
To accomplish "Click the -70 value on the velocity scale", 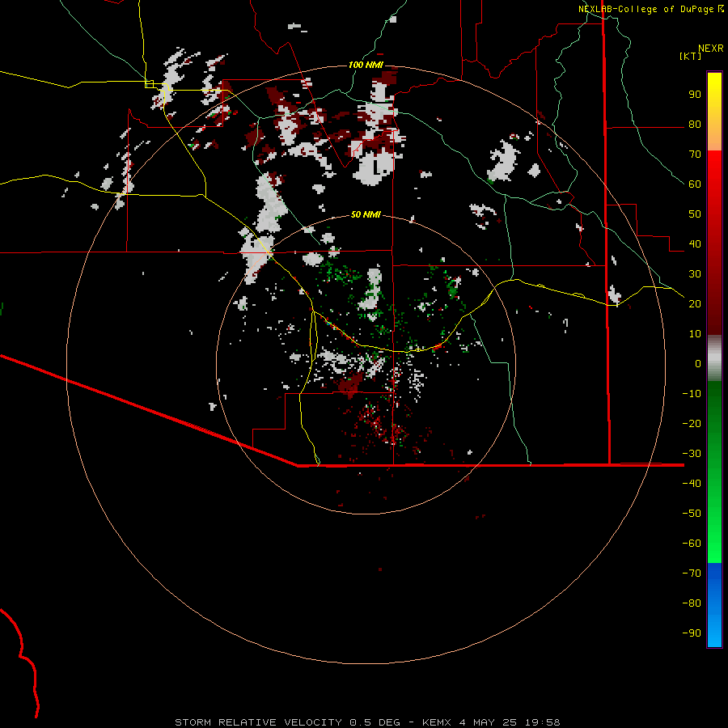I will pos(692,574).
